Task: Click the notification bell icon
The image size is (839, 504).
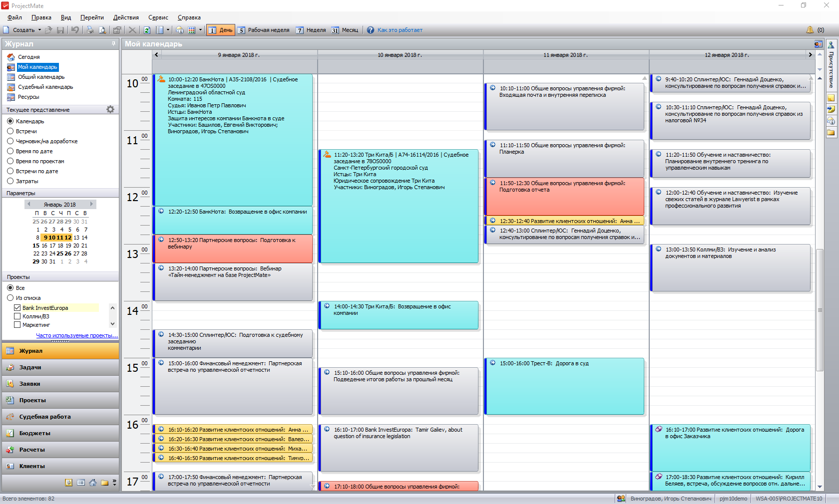Action: pos(810,30)
